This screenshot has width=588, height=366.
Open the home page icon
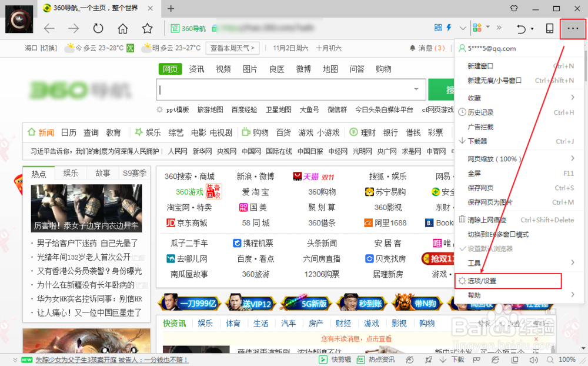tap(123, 28)
